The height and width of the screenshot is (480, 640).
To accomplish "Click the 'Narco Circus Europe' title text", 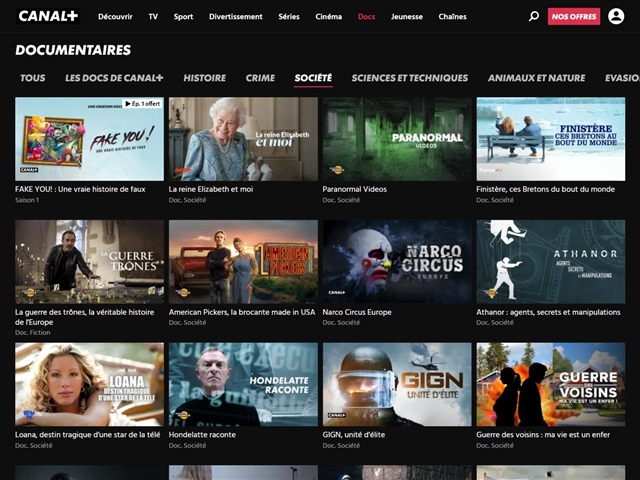I will [357, 312].
